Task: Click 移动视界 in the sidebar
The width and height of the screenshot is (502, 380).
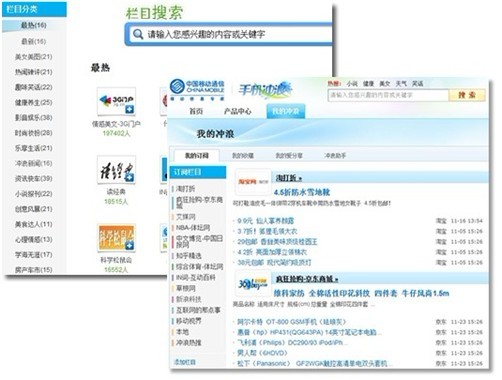Action: (x=189, y=321)
